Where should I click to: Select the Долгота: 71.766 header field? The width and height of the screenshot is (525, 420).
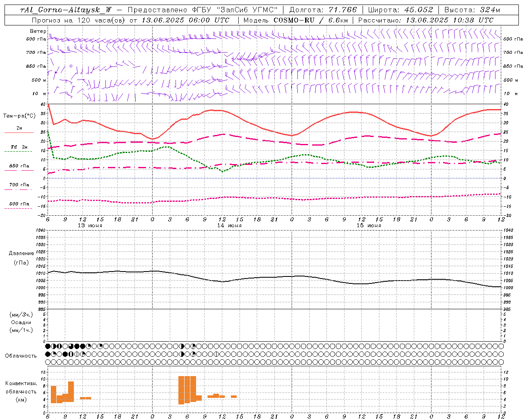(x=323, y=10)
